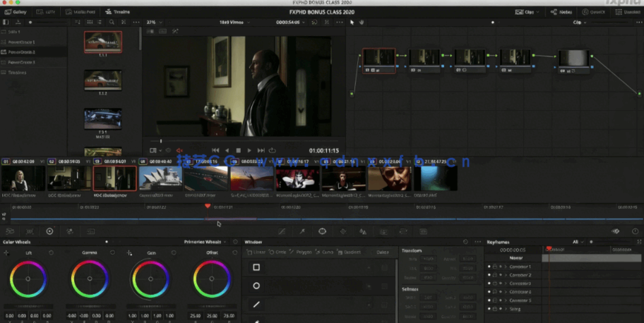This screenshot has width=644, height=323.
Task: Toggle loop playback in viewer
Action: [272, 151]
